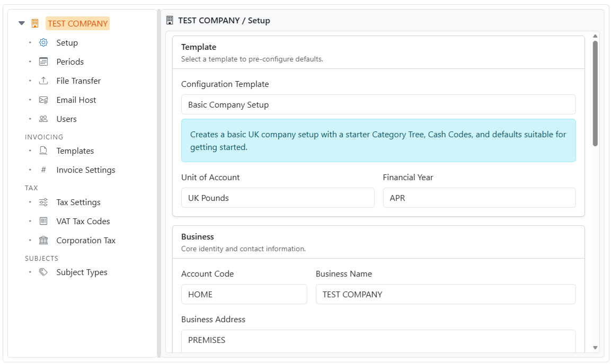Click the Setup sidebar entry
Image resolution: width=611 pixels, height=364 pixels.
pos(66,42)
